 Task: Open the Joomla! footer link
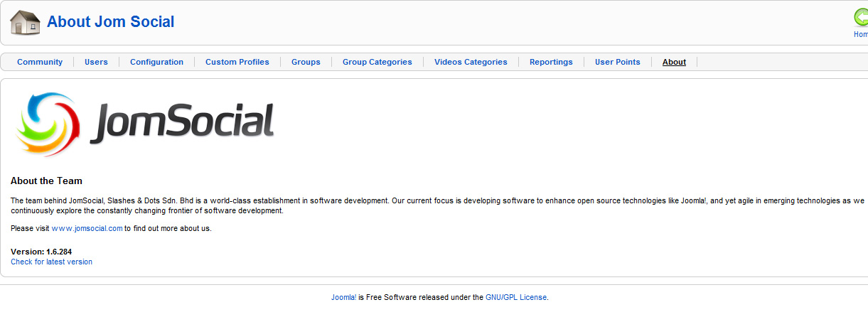344,297
